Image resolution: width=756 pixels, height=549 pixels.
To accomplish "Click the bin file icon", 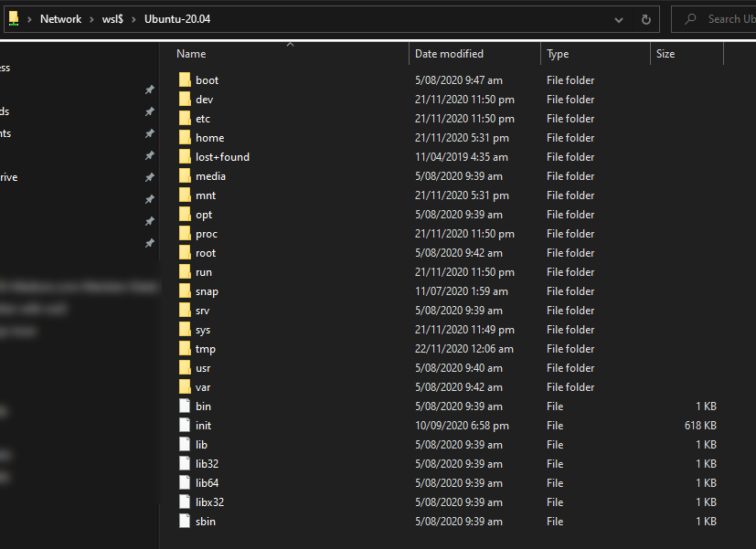I will click(x=185, y=406).
